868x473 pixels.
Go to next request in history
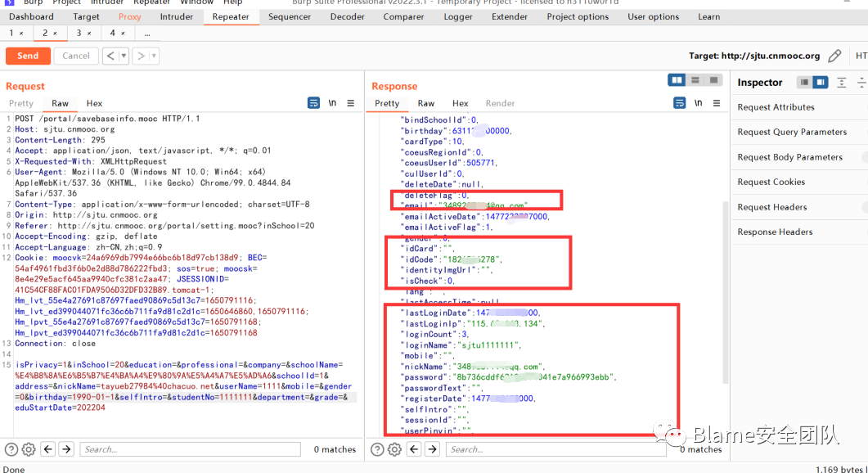point(142,56)
